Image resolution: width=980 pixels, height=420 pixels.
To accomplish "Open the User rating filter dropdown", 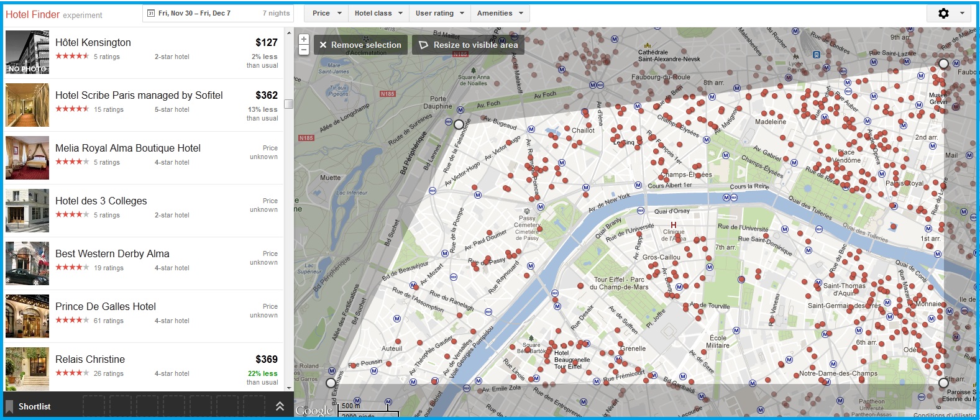I will 440,13.
